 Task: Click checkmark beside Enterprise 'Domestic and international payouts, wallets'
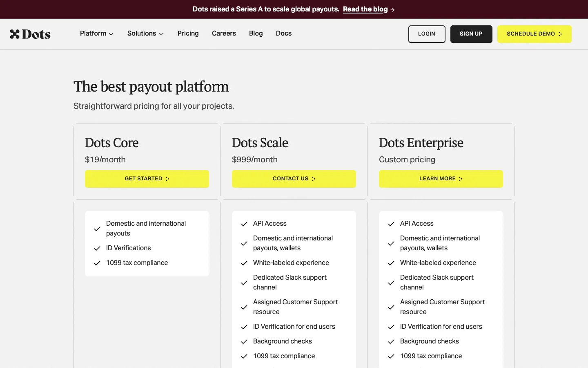391,243
